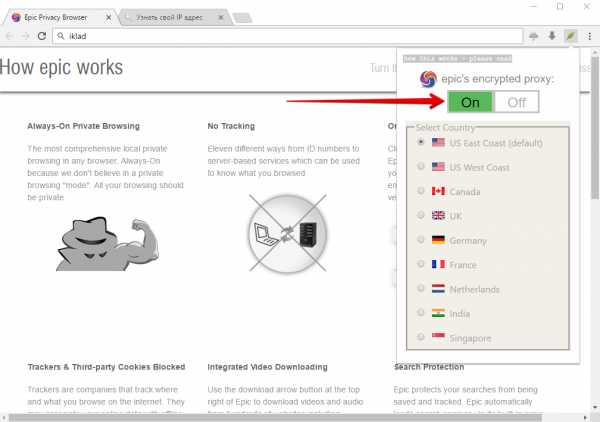The image size is (600, 422).
Task: Turn the encrypted proxy Off
Action: pyautogui.click(x=517, y=102)
